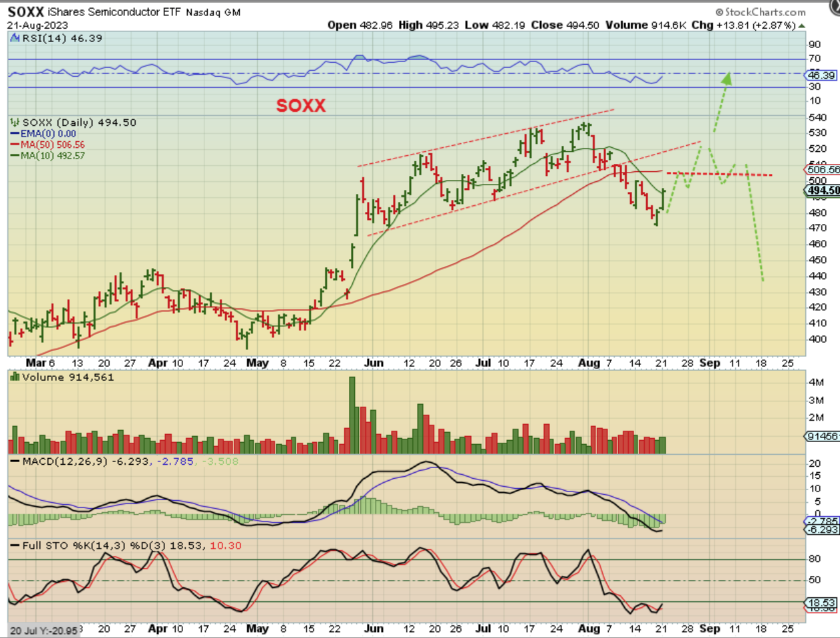Click the red MA(50) legend line swatch
This screenshot has height=638, width=840.
15,144
